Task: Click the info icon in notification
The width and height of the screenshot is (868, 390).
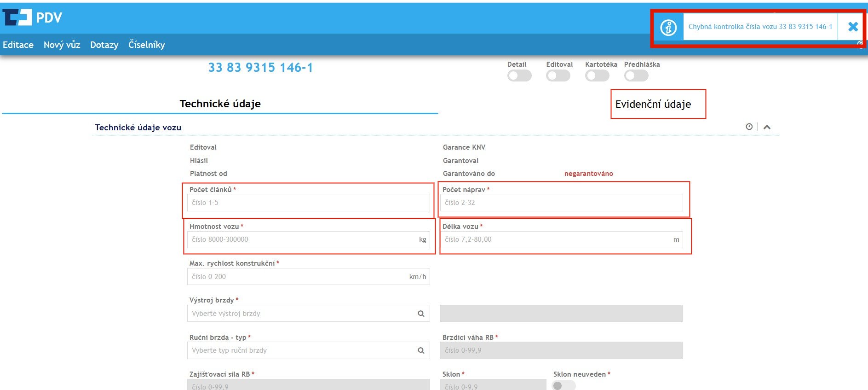Action: [668, 27]
